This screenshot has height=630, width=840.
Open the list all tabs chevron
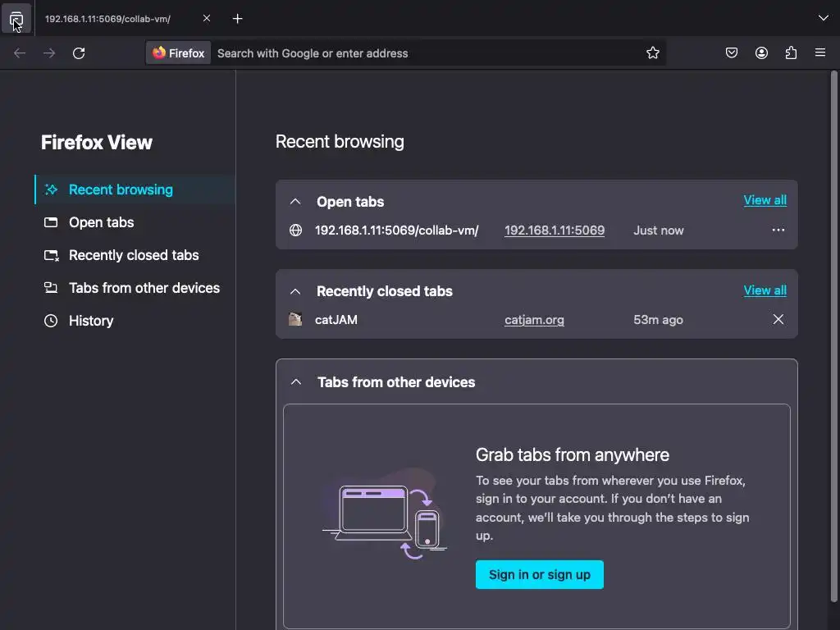(823, 18)
